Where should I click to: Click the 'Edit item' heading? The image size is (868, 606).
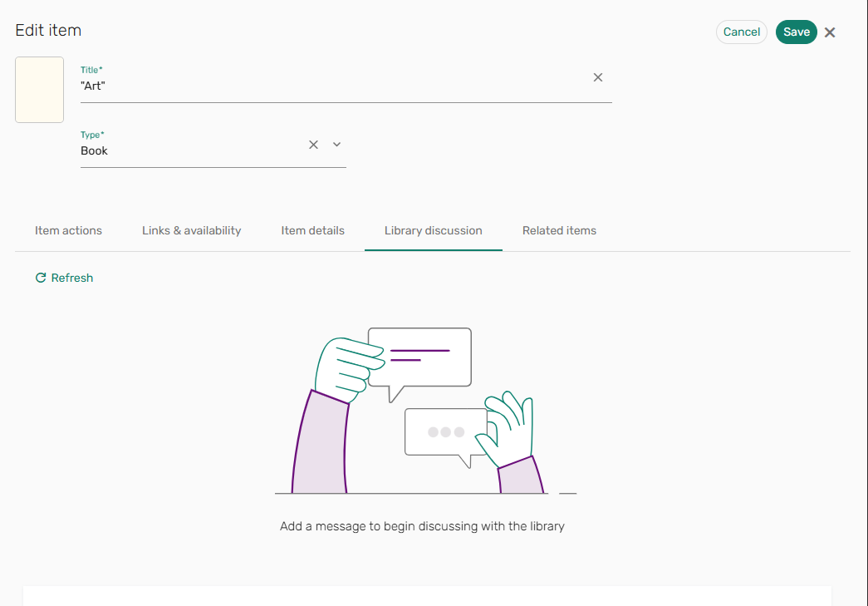[48, 31]
